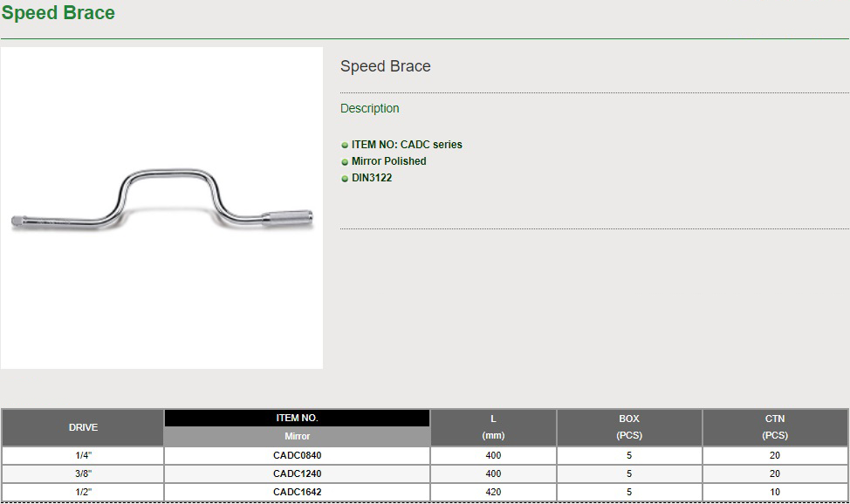Click the speed brace product image
The image size is (850, 504).
(x=161, y=208)
